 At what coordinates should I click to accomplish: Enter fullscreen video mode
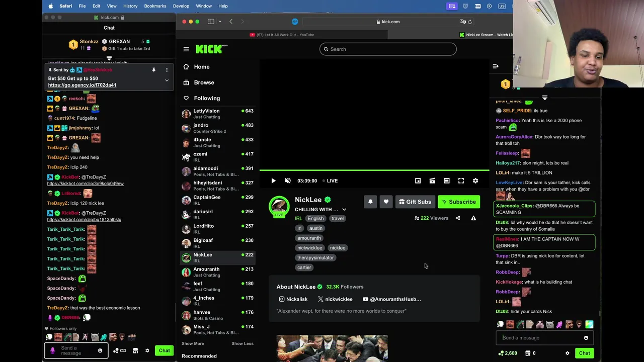(461, 180)
